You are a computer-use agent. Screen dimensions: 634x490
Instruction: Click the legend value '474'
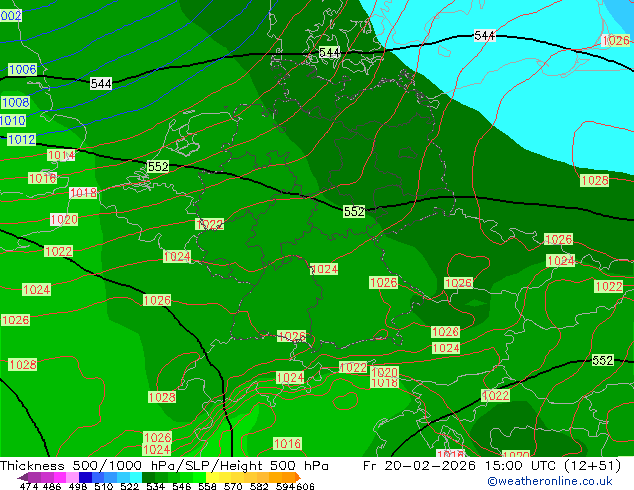pos(29,486)
